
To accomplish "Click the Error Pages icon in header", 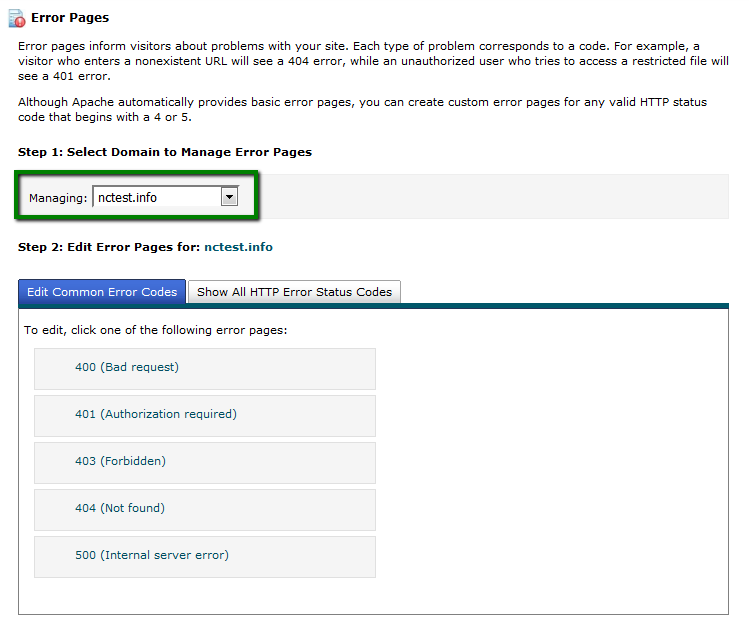I will click(16, 18).
